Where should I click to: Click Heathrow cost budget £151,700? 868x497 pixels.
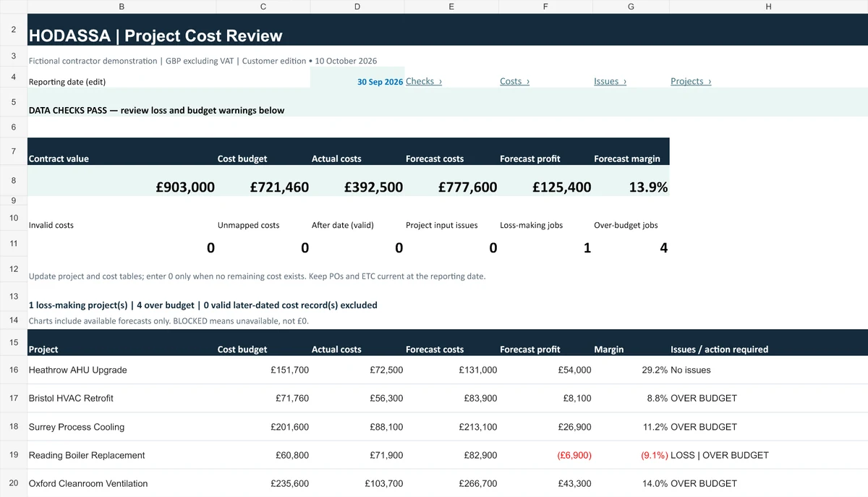click(x=289, y=370)
